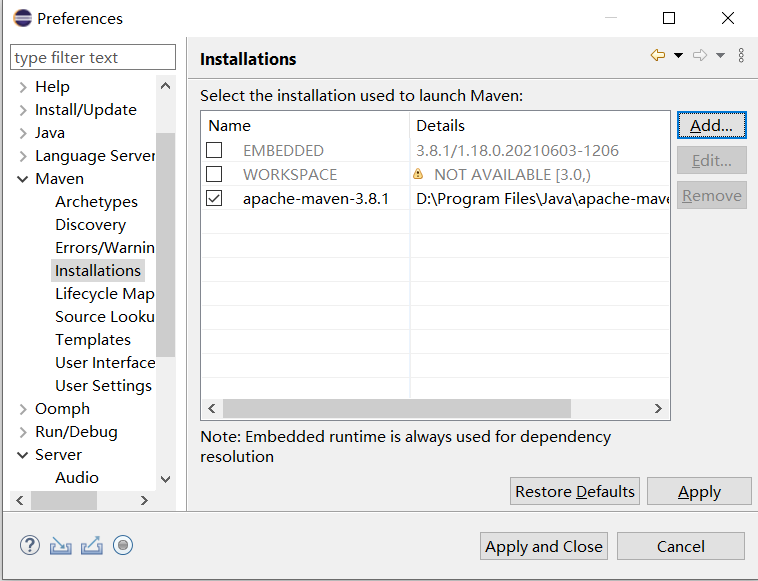Click the tree scroll left arrow

[20, 500]
